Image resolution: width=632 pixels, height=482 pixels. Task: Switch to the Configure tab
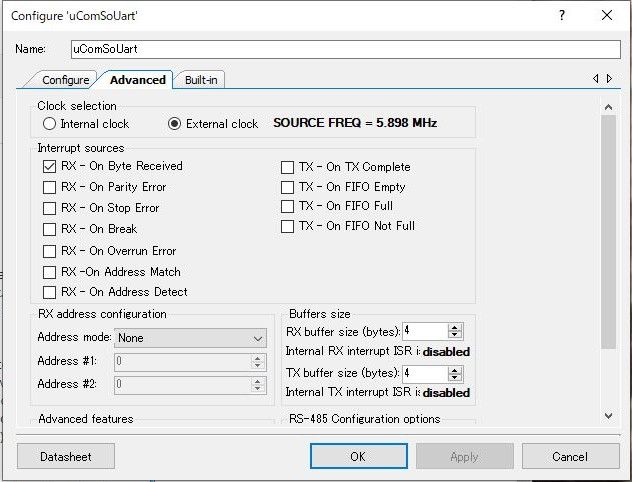point(65,80)
